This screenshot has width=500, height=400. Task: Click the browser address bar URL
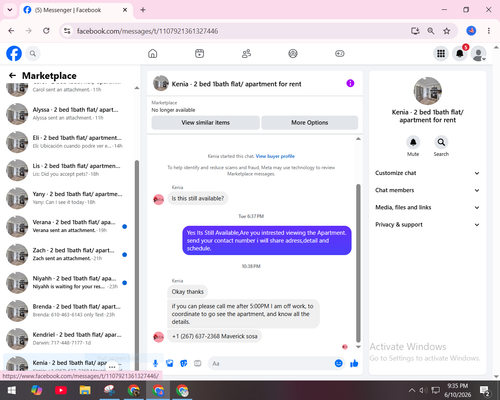[x=147, y=31]
